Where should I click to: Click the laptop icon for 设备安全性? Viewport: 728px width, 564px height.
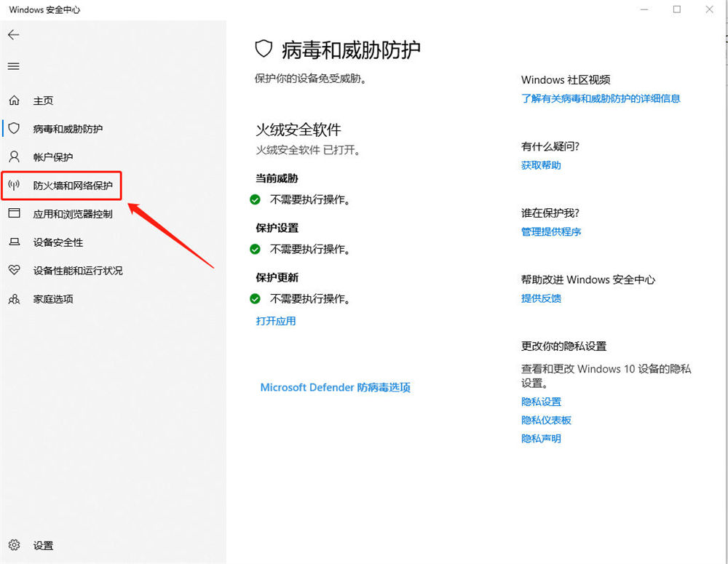pyautogui.click(x=15, y=242)
